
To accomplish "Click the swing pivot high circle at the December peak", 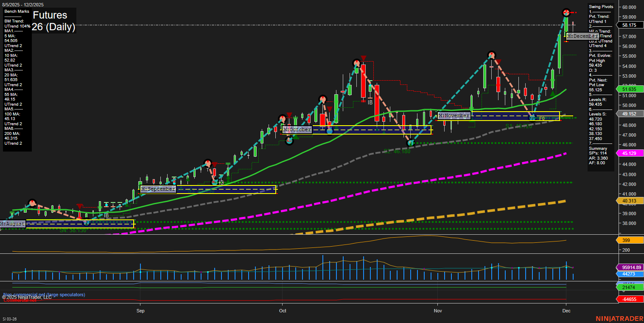I will [566, 12].
